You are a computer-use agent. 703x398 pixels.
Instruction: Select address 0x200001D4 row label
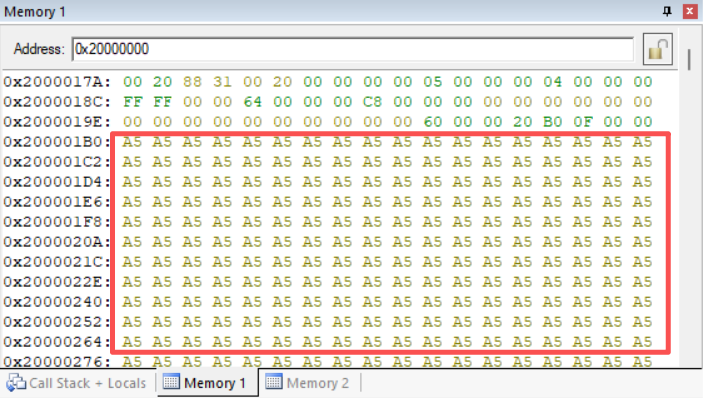click(x=57, y=182)
